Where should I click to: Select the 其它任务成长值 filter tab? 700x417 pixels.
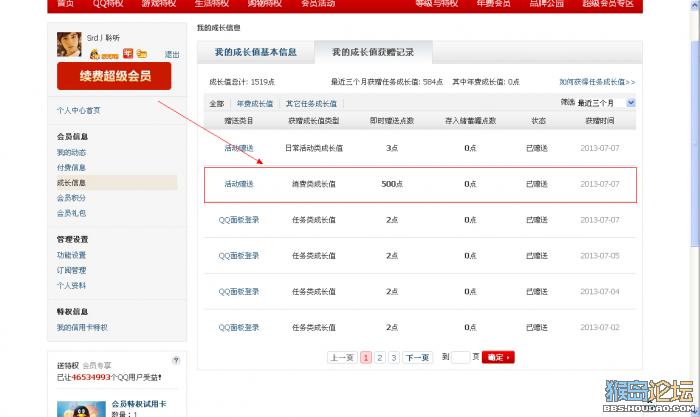(311, 104)
